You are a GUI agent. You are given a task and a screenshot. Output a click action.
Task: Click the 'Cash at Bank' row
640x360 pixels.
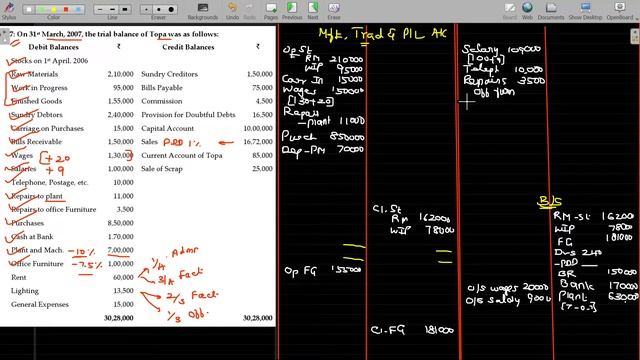pos(32,237)
